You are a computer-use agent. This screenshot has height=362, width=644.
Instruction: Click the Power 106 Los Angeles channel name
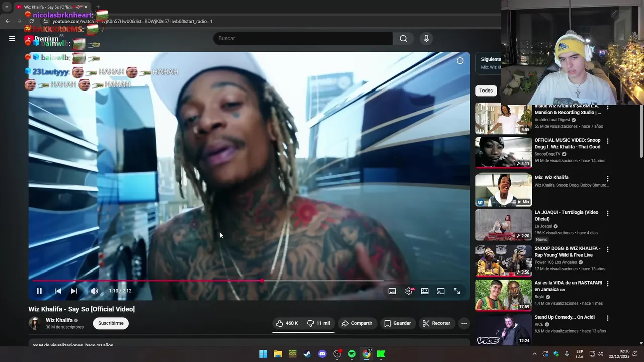click(x=555, y=262)
